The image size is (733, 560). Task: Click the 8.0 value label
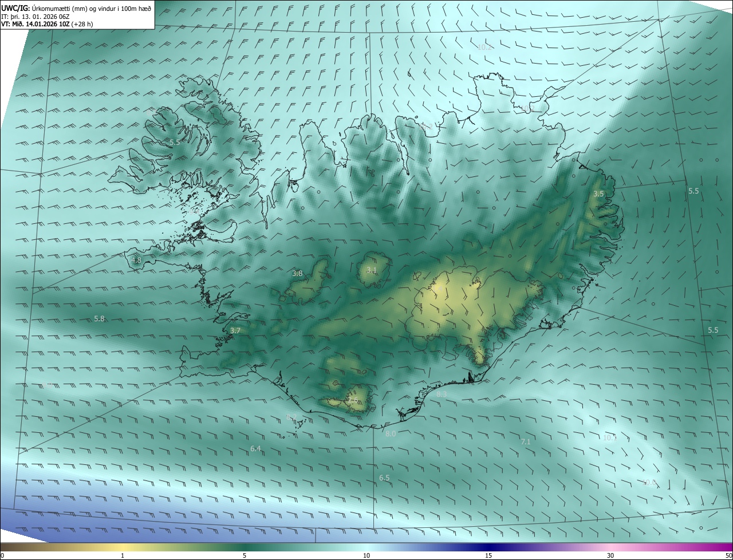(391, 434)
